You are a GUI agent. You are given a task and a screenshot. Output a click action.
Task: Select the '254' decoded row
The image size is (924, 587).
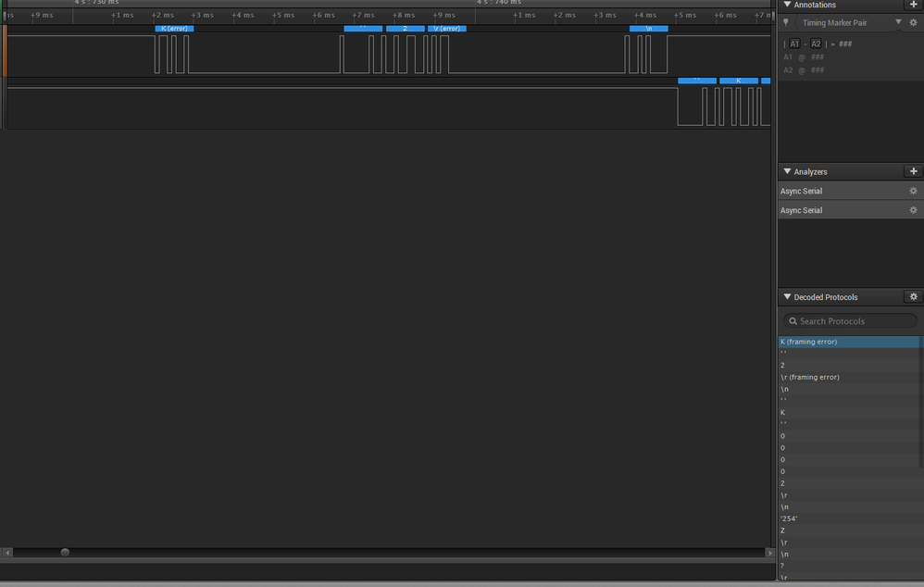(849, 518)
